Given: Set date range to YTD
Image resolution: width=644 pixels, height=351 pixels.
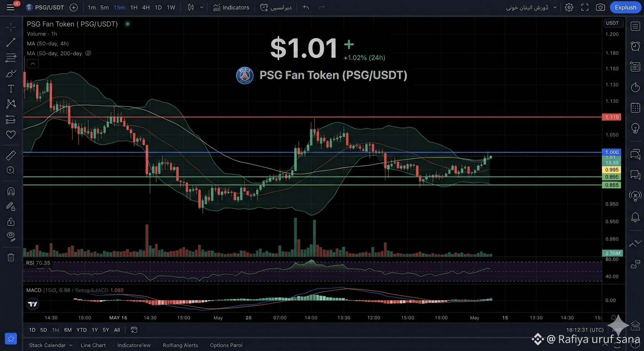Looking at the screenshot, I should [81, 330].
